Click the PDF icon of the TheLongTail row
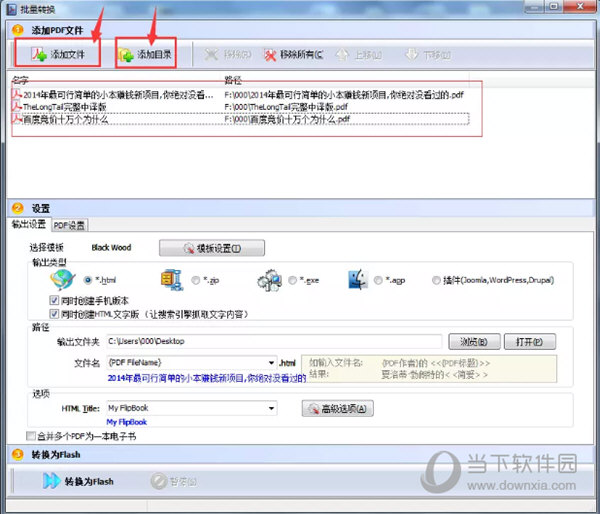This screenshot has width=600, height=514. click(16, 106)
